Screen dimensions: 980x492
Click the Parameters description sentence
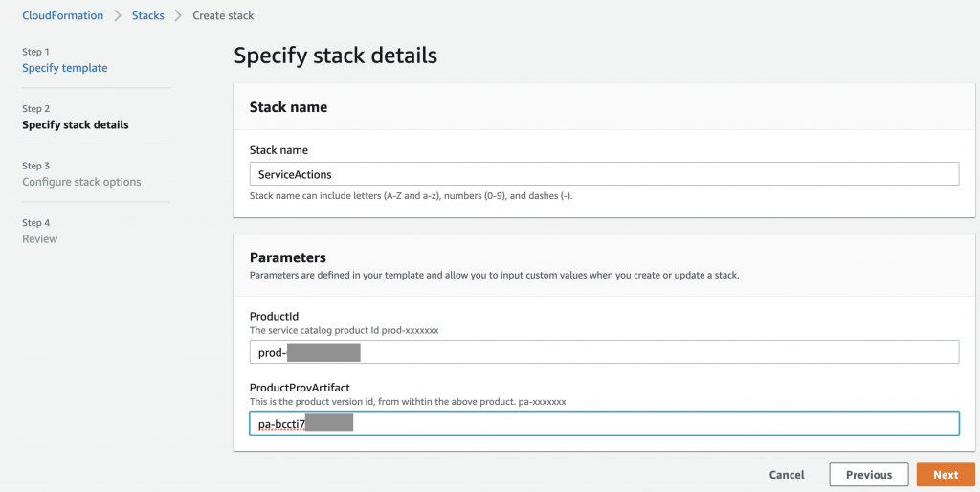tap(494, 275)
